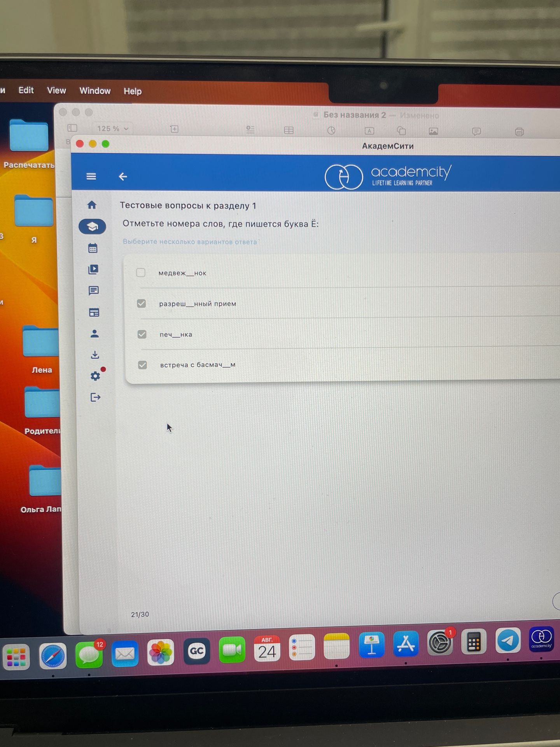Screen dimensions: 560x747
Task: Uncheck the 'разреш__нный прием' checkbox
Action: coord(142,303)
